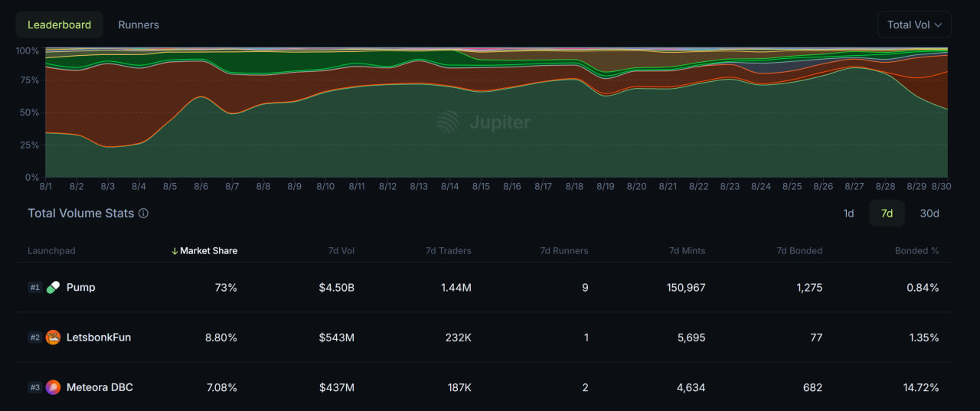Open the Total Vol dropdown

click(x=914, y=24)
